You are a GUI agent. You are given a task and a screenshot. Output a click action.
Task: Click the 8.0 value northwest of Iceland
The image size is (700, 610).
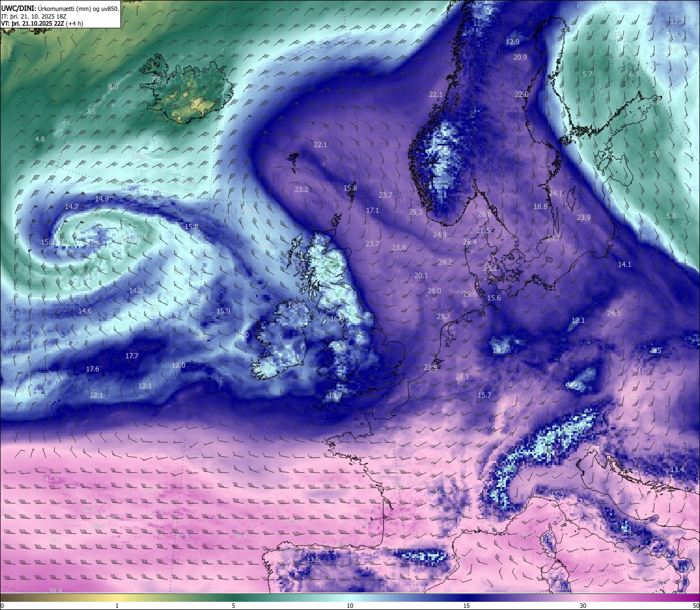[113, 87]
